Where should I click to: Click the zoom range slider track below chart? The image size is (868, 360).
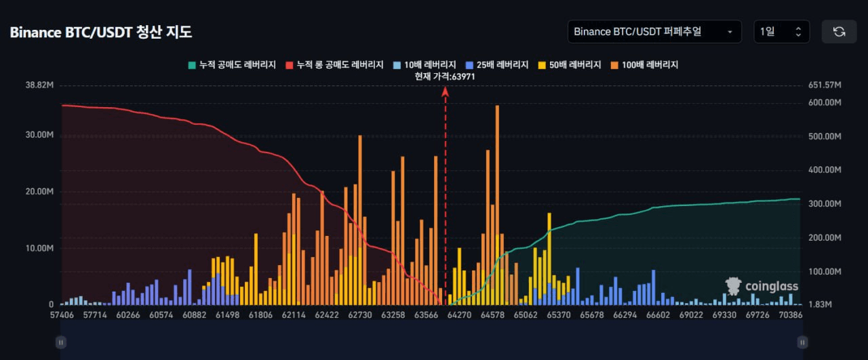point(431,342)
